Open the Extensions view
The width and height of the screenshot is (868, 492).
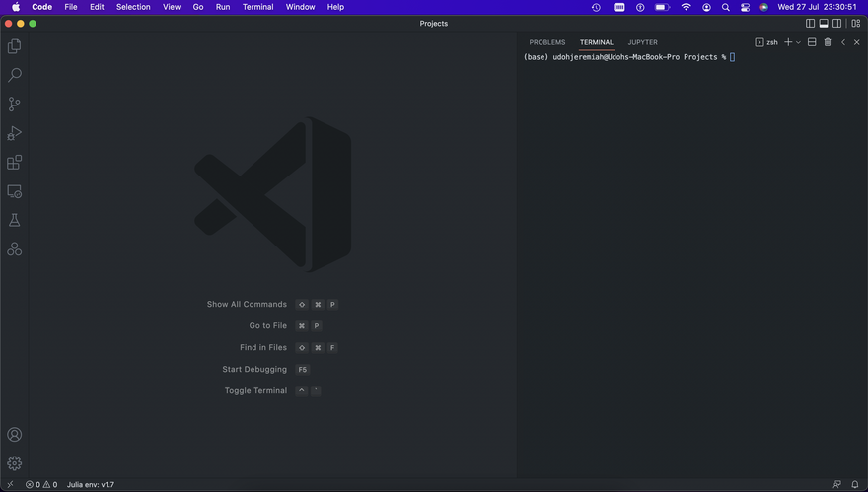point(15,162)
